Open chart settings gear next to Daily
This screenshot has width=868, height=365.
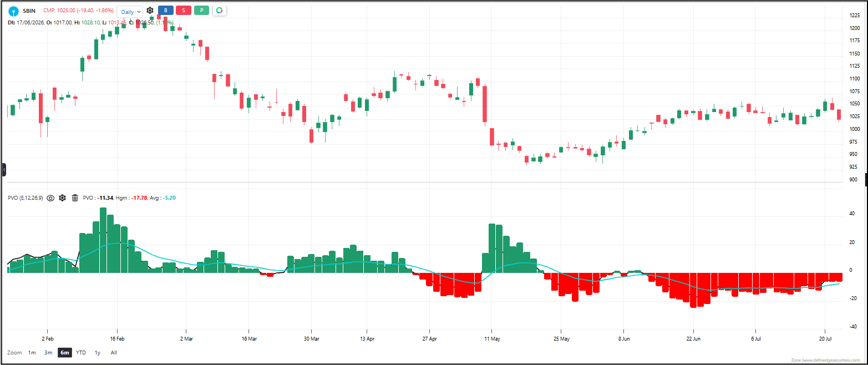coord(150,11)
